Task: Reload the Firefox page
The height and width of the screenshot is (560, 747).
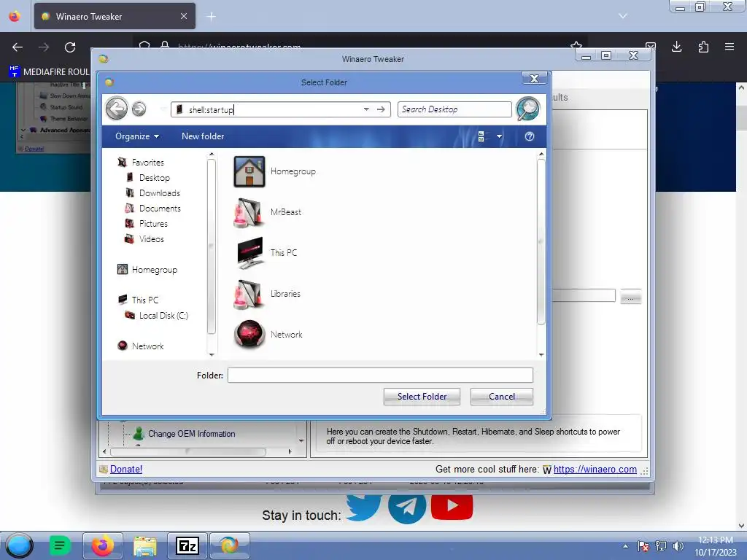Action: point(70,47)
